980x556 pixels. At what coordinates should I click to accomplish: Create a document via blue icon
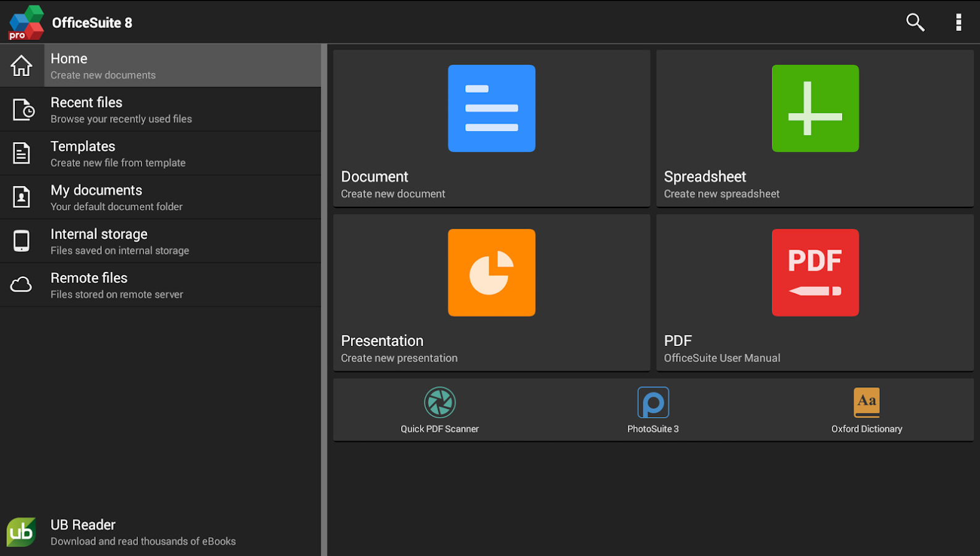pyautogui.click(x=491, y=108)
